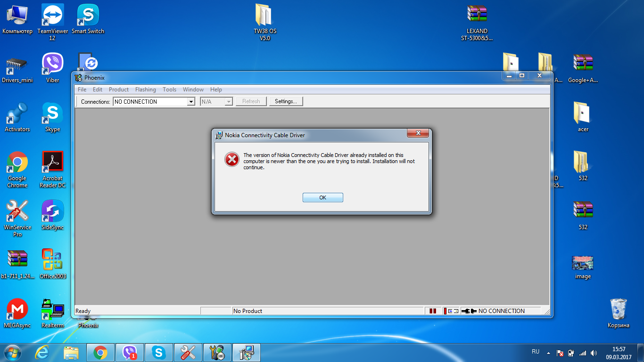Viewport: 644px width, 362px height.
Task: Open the Window menu in Phoenix
Action: click(x=193, y=90)
